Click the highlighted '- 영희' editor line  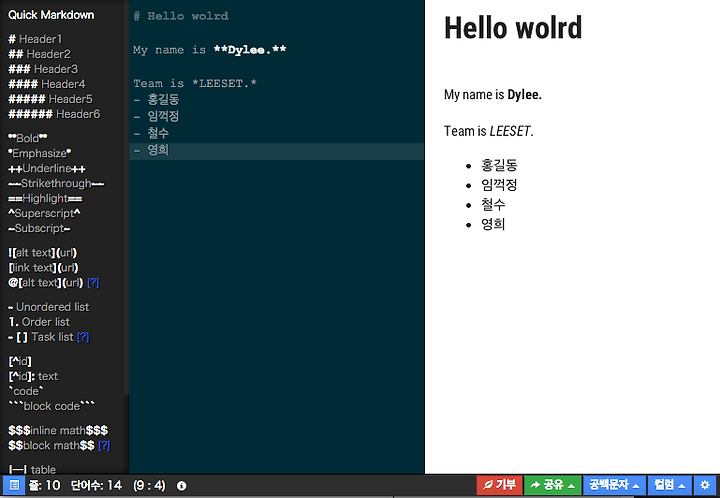coord(276,151)
